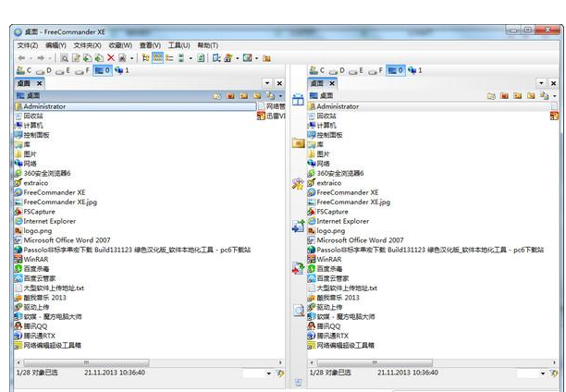Click the filter funnel icon in the left status bar
566x392 pixels.
[x=279, y=374]
